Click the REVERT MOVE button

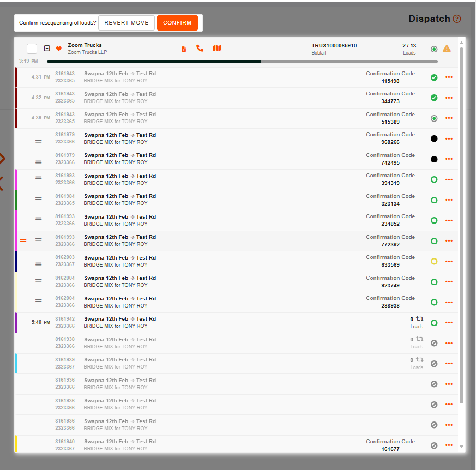[126, 23]
